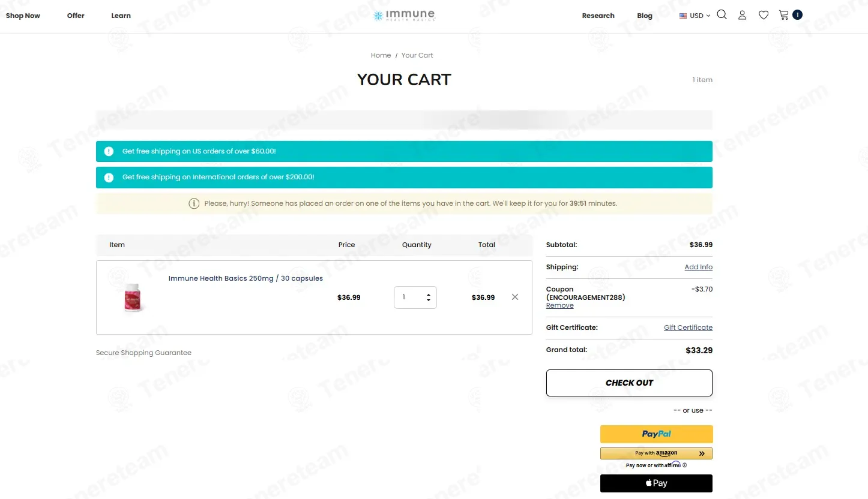Go to the Blog page
This screenshot has height=499, width=868.
click(x=645, y=16)
